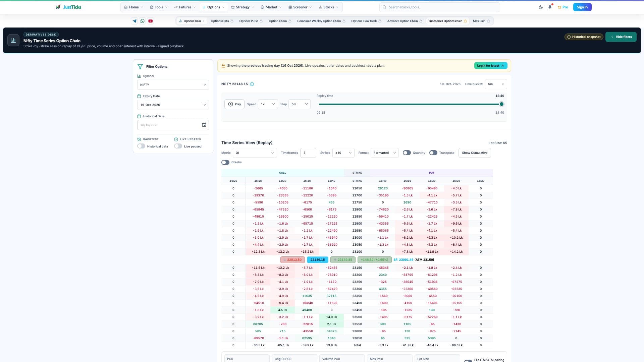Image resolution: width=644 pixels, height=362 pixels.
Task: Click the 23100 strike cell
Action: (357, 252)
